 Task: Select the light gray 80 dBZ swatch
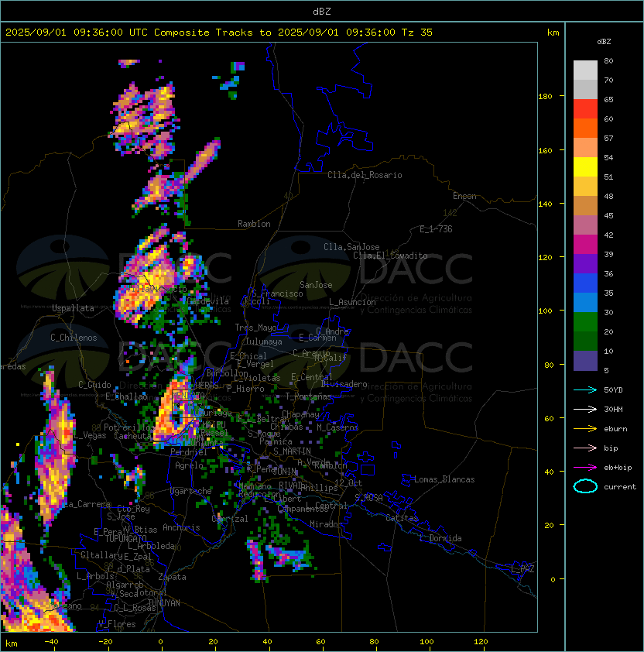[x=585, y=70]
